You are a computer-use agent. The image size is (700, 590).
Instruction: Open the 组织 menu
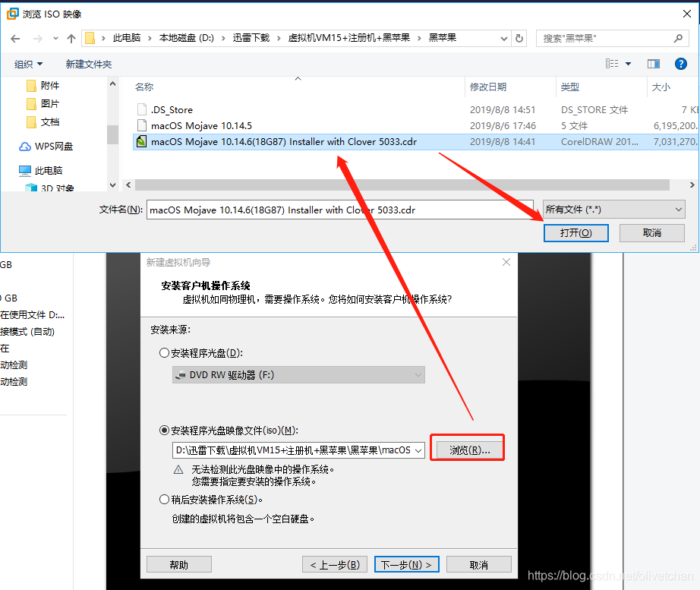pos(28,64)
